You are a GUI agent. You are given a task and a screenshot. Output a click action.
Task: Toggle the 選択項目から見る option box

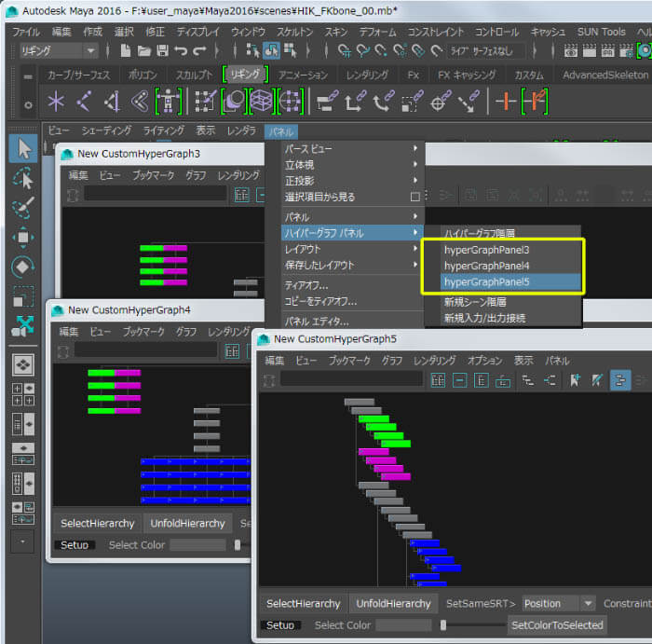point(415,197)
